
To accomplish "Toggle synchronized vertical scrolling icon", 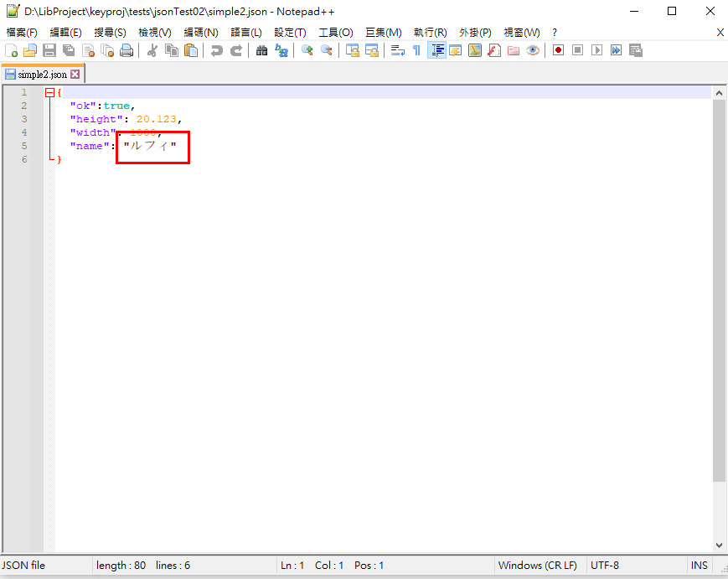I will [x=353, y=50].
